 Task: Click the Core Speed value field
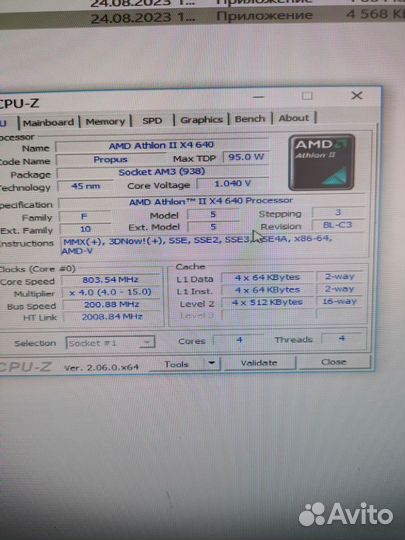[111, 280]
